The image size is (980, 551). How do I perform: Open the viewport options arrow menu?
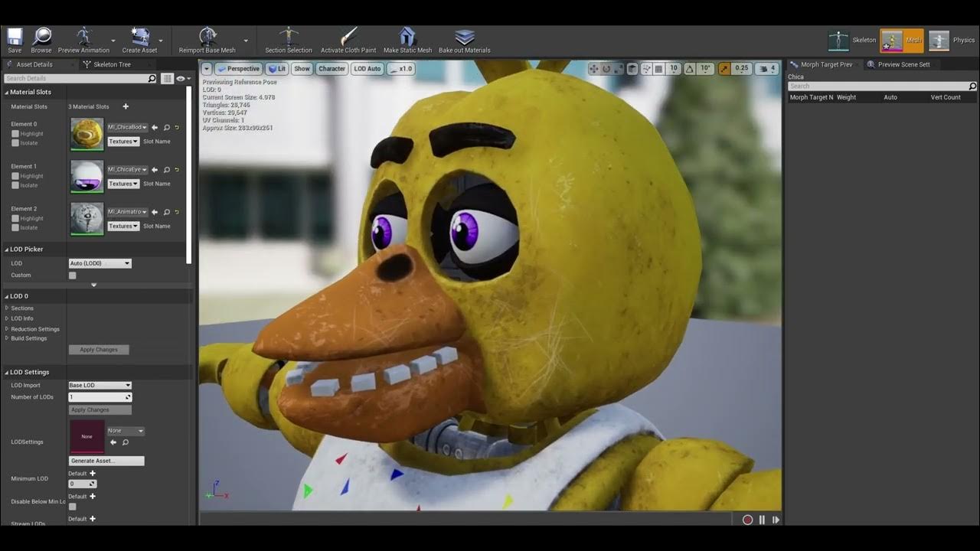point(207,69)
